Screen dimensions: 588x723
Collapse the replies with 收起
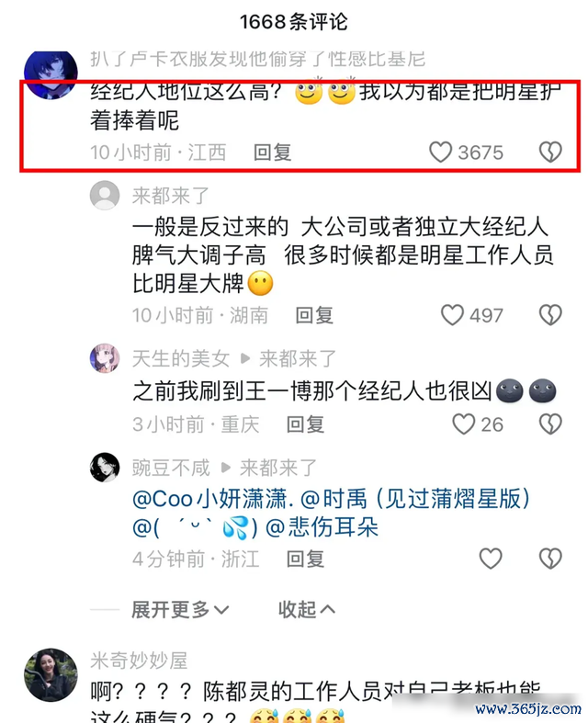tap(307, 610)
